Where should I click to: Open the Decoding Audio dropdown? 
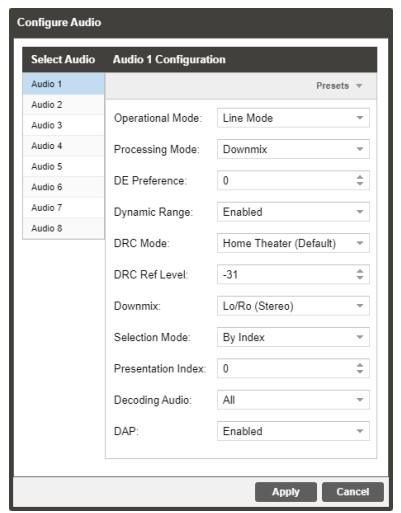(x=293, y=400)
